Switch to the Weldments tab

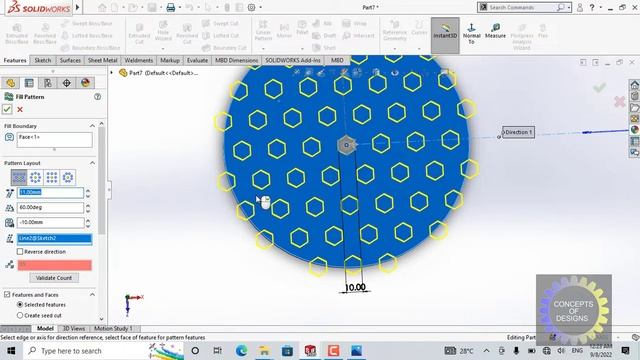[x=139, y=60]
